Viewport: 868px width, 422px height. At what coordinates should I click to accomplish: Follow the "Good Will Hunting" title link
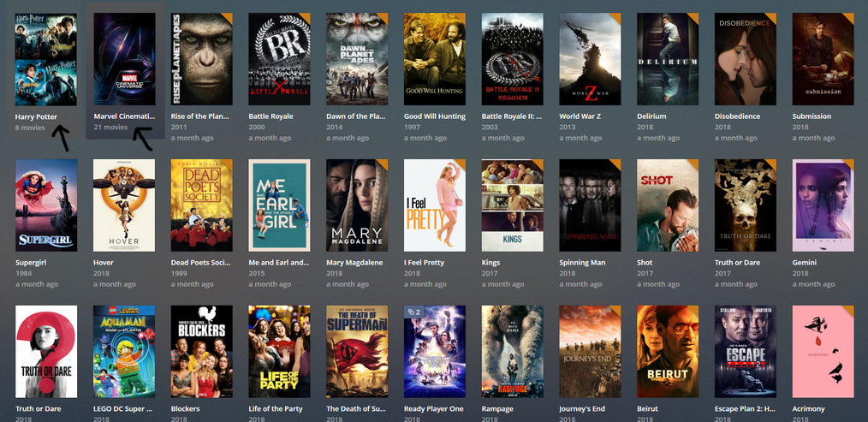(x=435, y=116)
